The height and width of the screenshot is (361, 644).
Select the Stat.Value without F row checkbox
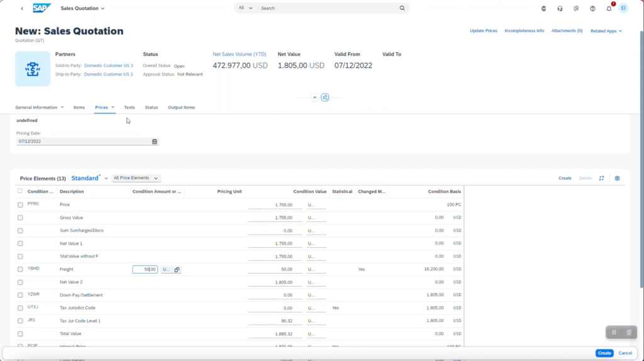tap(20, 256)
